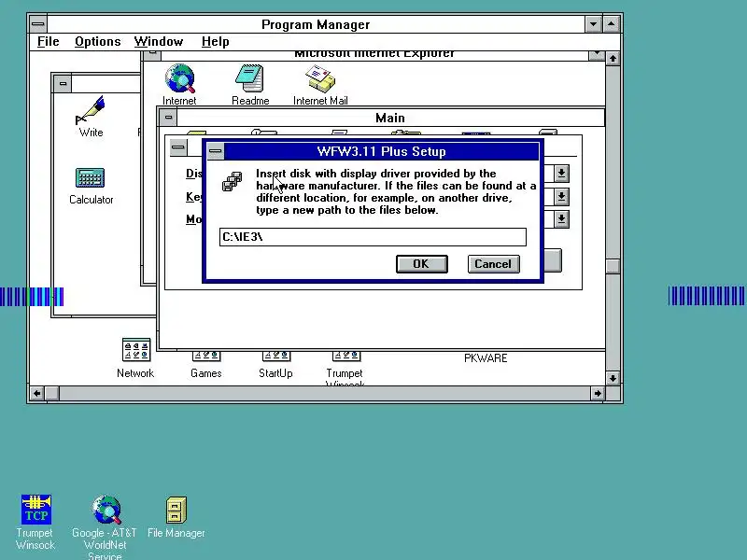Open Program Manager control menu box
This screenshot has height=560, width=747.
38,24
